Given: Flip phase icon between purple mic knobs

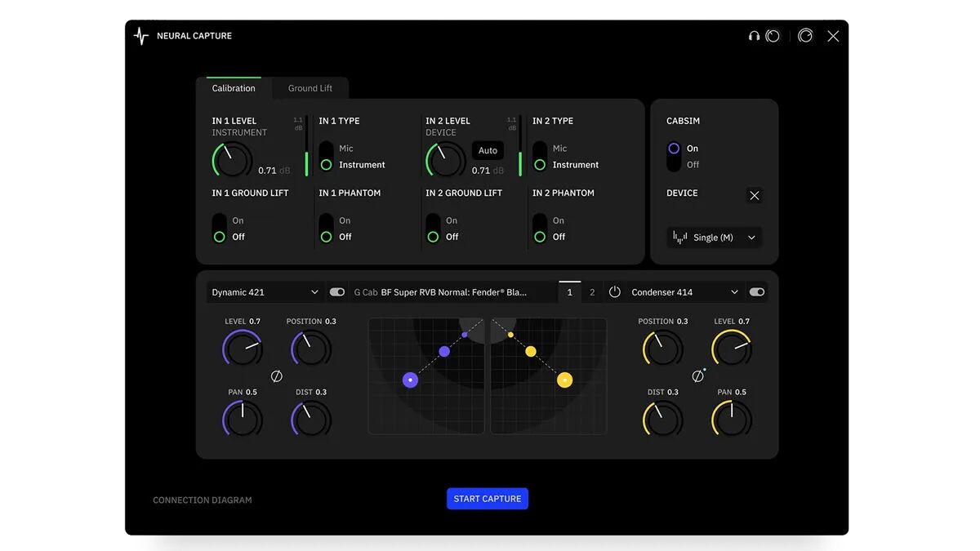Looking at the screenshot, I should click(277, 376).
